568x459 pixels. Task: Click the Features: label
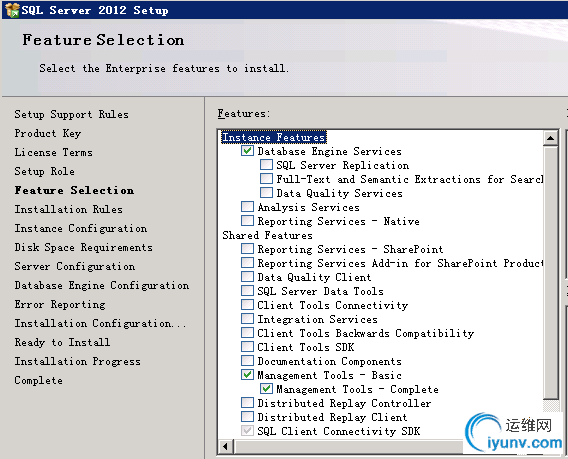tap(243, 113)
